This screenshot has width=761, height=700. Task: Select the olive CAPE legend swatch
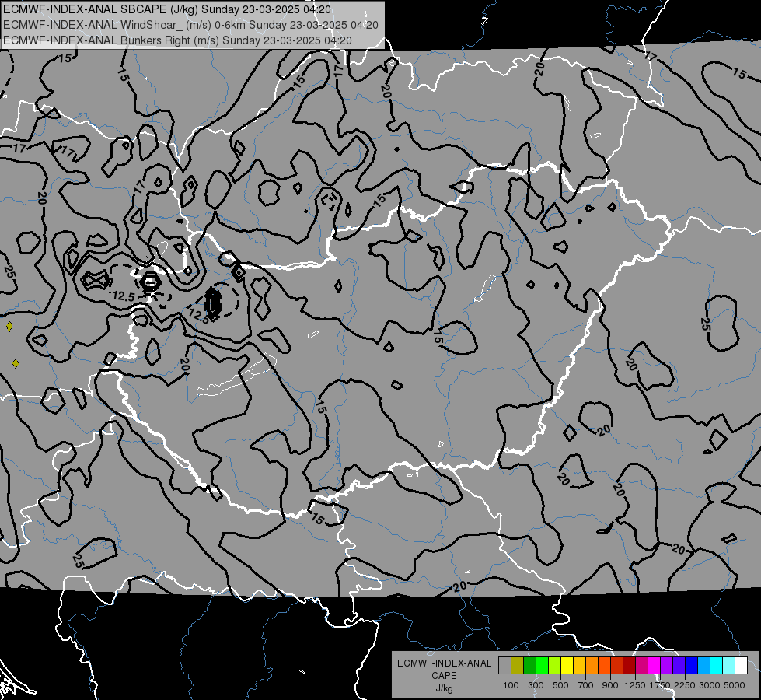click(x=518, y=665)
